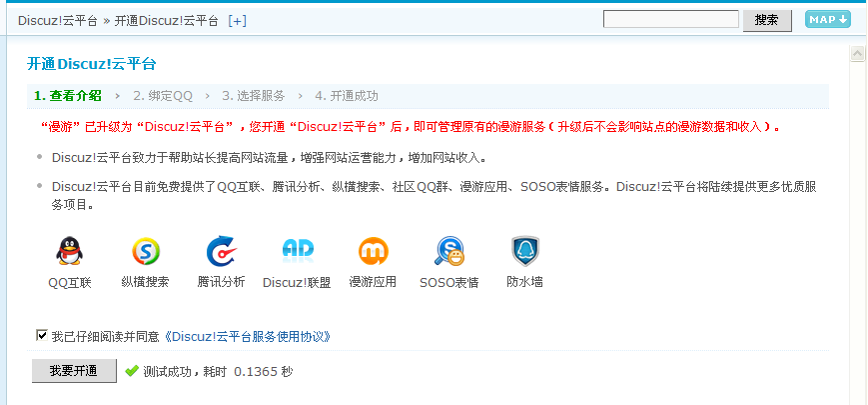Viewport: 868px width, 405px height.
Task: Click the 我已仔细阅读并同意 label
Action: pyautogui.click(x=105, y=336)
